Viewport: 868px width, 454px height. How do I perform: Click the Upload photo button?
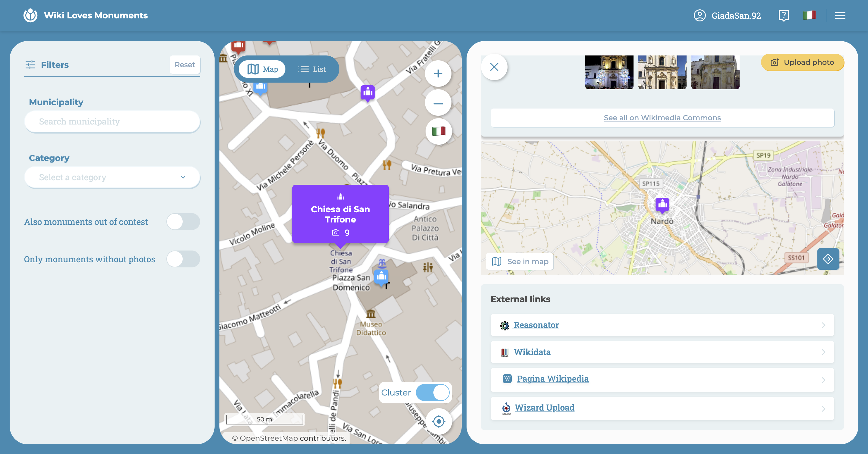pos(802,62)
